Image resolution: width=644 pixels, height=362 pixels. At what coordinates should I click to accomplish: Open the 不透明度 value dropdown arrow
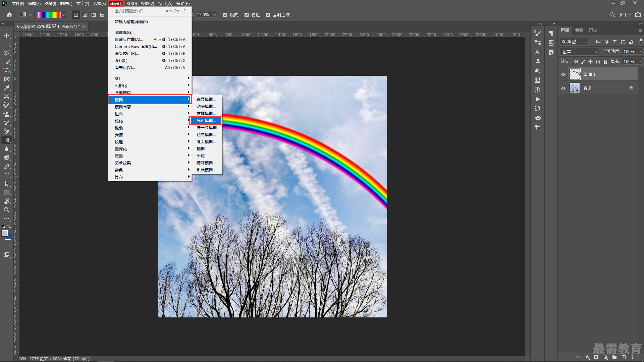tap(640, 52)
